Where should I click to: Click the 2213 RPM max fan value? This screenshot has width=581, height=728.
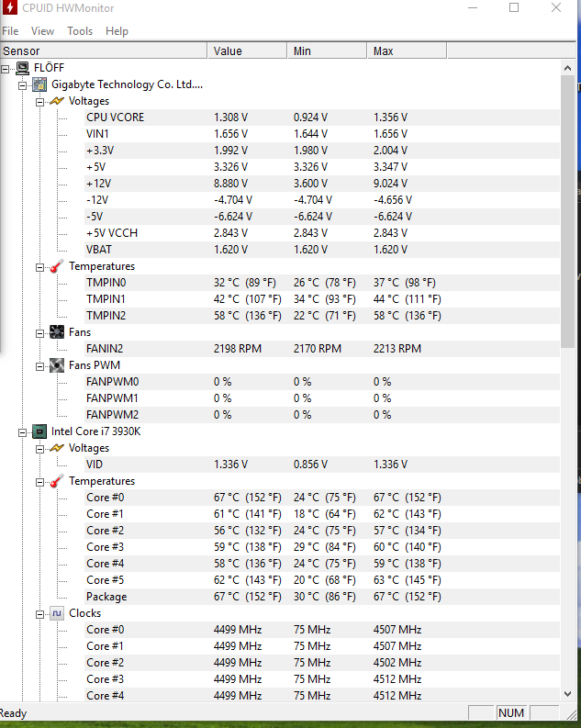397,349
